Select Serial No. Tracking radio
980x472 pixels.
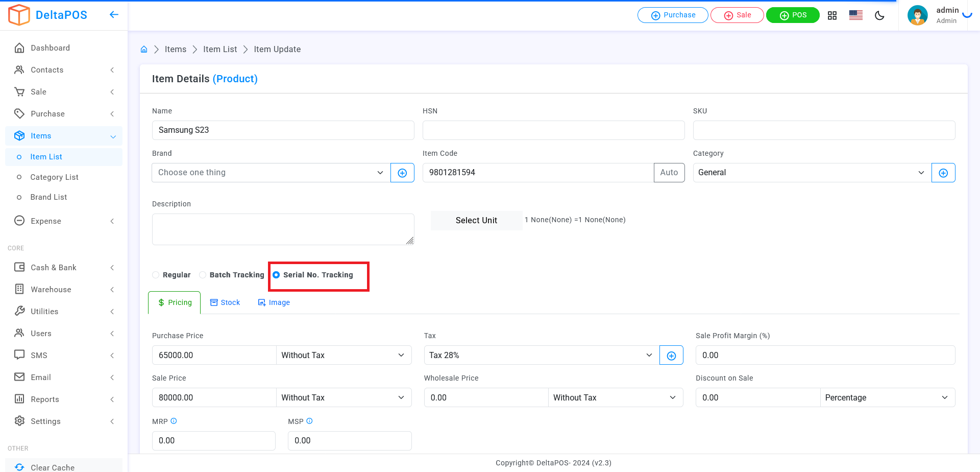276,275
